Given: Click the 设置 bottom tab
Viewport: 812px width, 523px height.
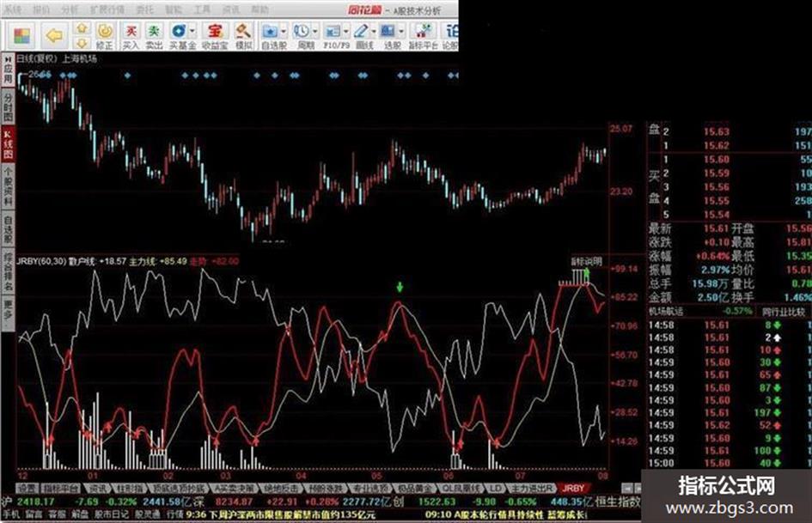Looking at the screenshot, I should (27, 488).
